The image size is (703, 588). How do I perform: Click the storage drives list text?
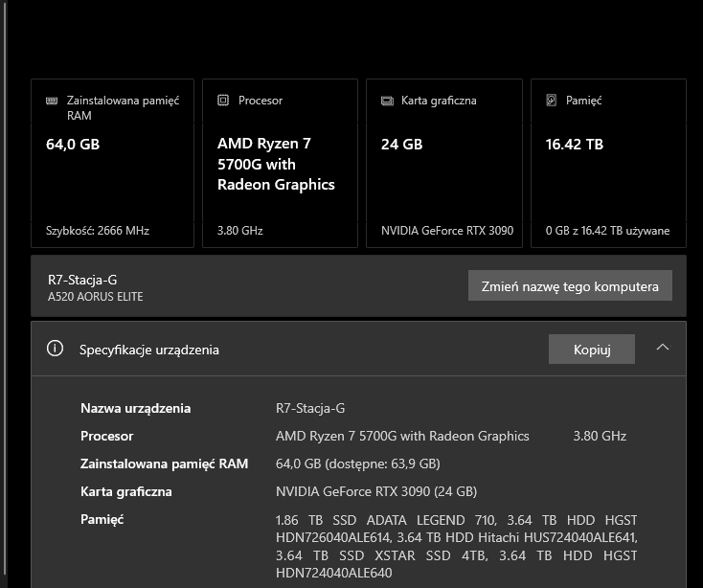click(x=457, y=546)
